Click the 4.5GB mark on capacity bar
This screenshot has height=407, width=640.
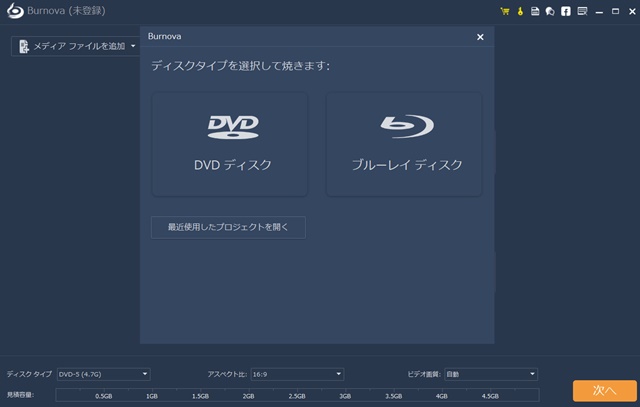490,396
